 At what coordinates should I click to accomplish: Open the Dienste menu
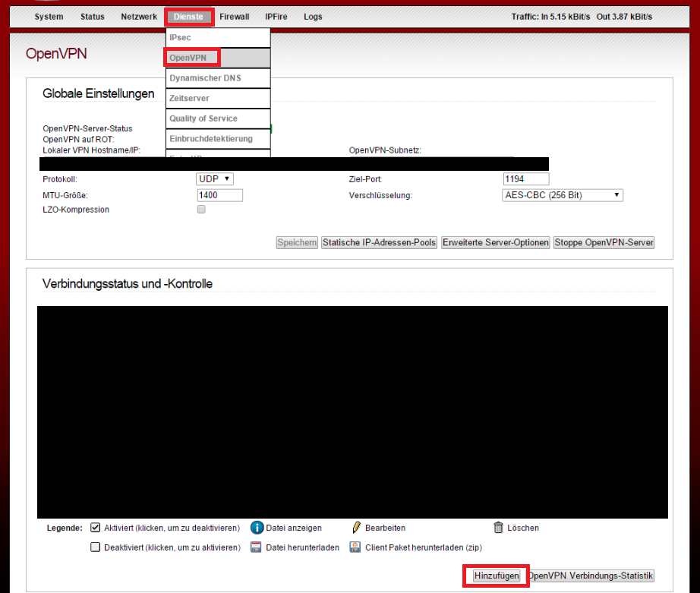(189, 17)
